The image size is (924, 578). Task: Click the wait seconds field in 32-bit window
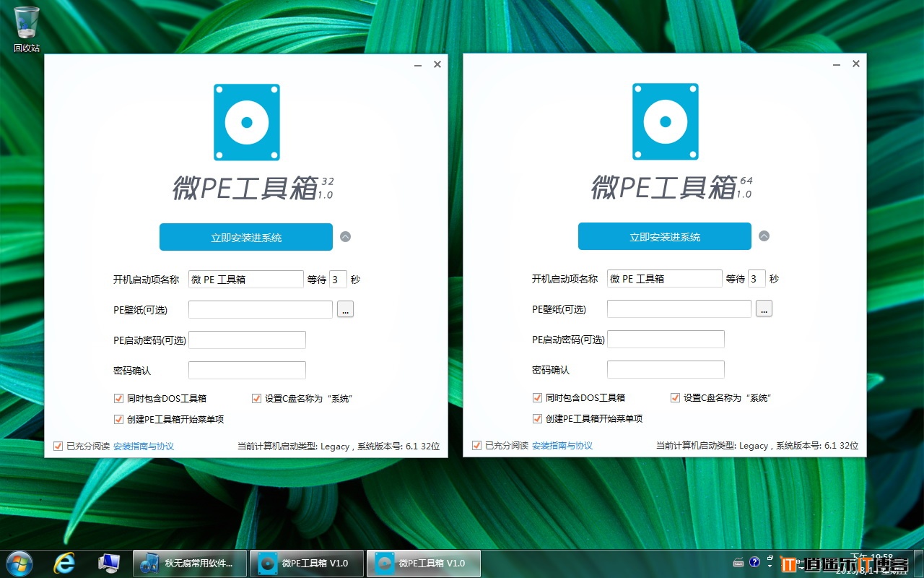[338, 280]
